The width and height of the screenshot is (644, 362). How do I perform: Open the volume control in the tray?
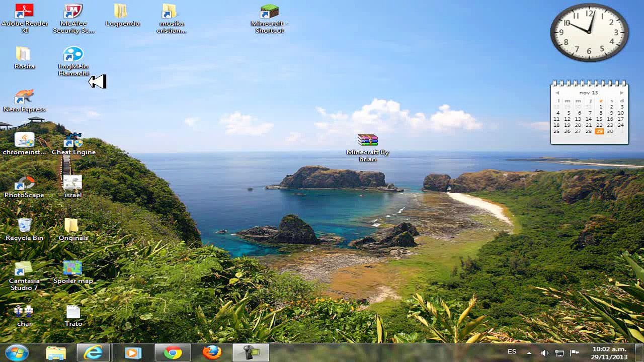(544, 353)
